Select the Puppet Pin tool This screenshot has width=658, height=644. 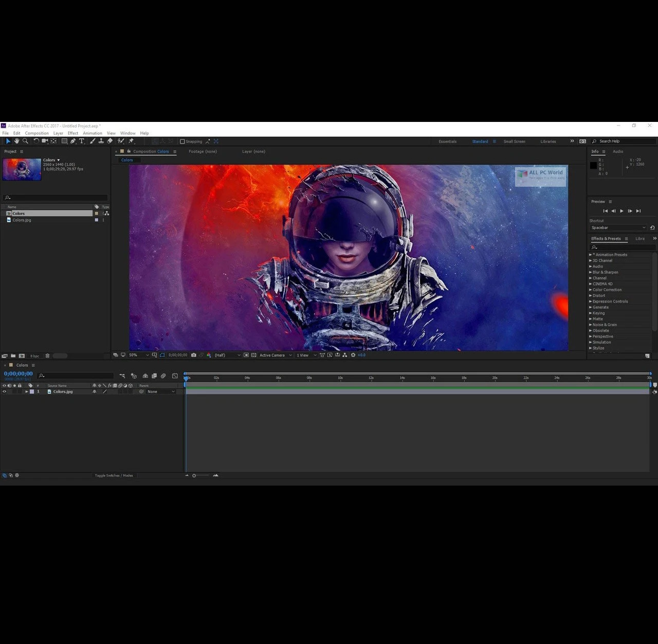click(131, 141)
